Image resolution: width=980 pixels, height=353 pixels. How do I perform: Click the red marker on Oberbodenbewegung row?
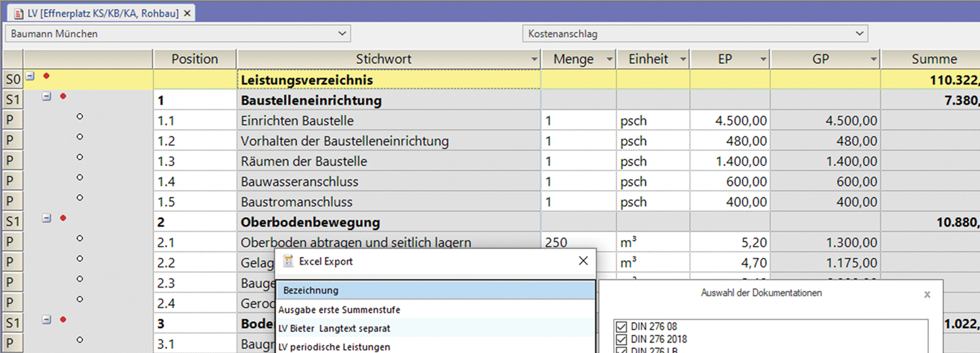tap(63, 218)
